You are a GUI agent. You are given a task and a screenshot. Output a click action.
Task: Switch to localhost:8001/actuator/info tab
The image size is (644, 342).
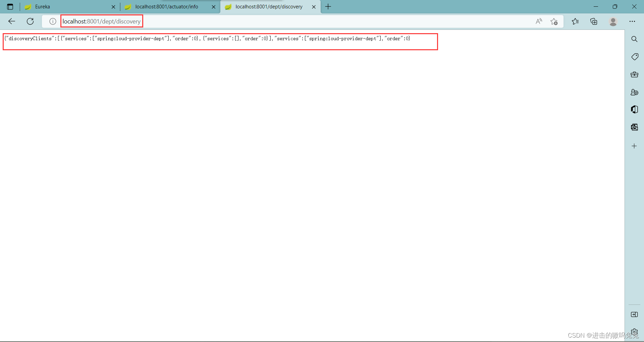click(x=170, y=7)
